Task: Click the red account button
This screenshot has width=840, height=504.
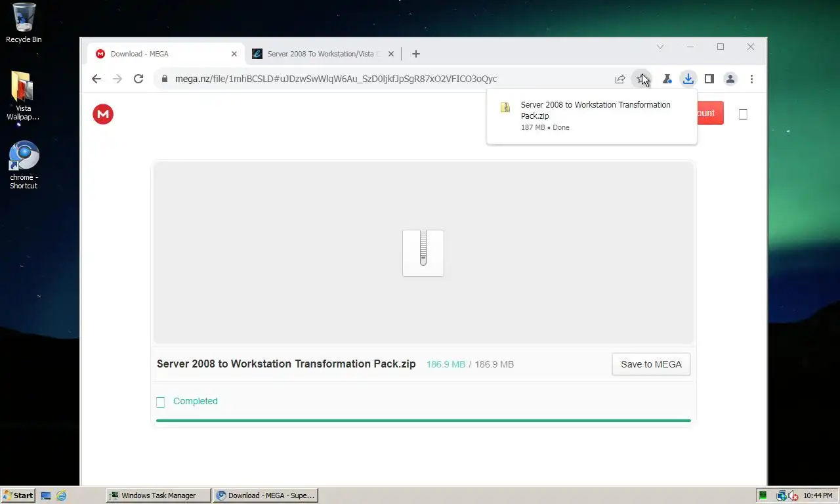Action: coord(709,113)
